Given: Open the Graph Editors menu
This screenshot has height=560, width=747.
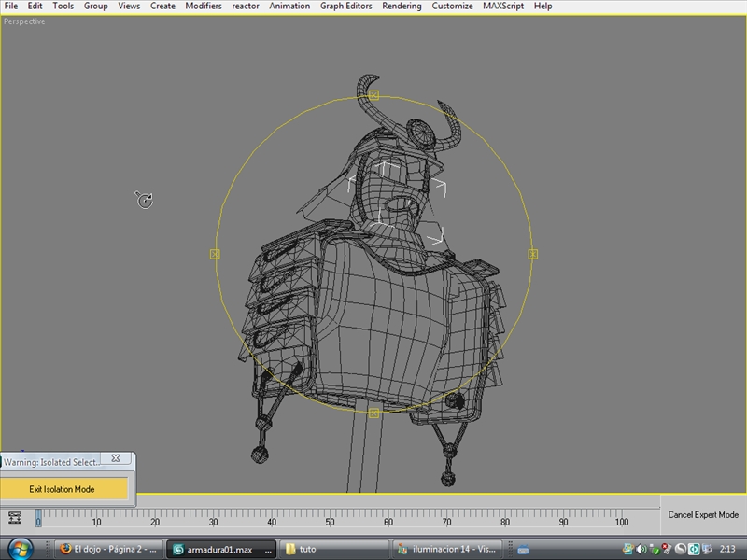Looking at the screenshot, I should 345,7.
